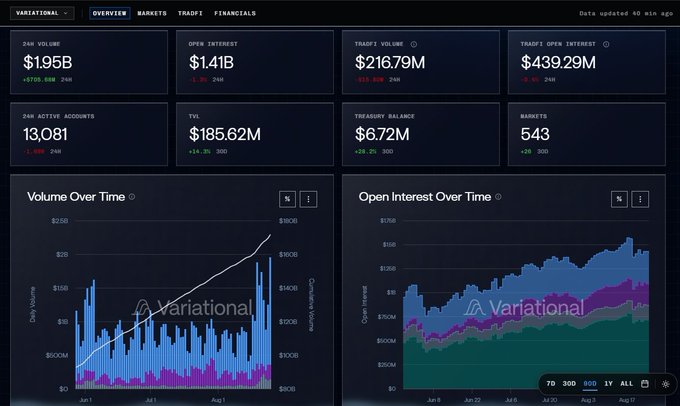Toggle light mode with the sun icon

666,384
